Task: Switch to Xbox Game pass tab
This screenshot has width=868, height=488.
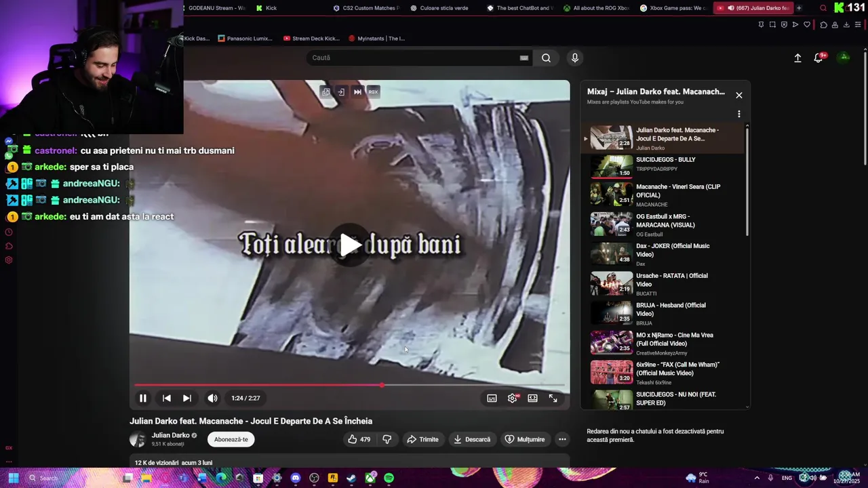Action: [673, 8]
